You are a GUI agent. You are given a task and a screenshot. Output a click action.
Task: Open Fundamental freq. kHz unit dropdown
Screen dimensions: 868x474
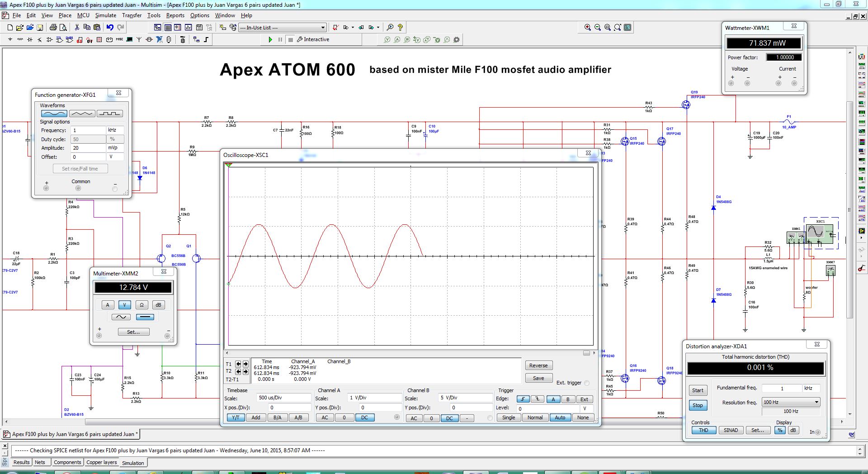click(811, 388)
